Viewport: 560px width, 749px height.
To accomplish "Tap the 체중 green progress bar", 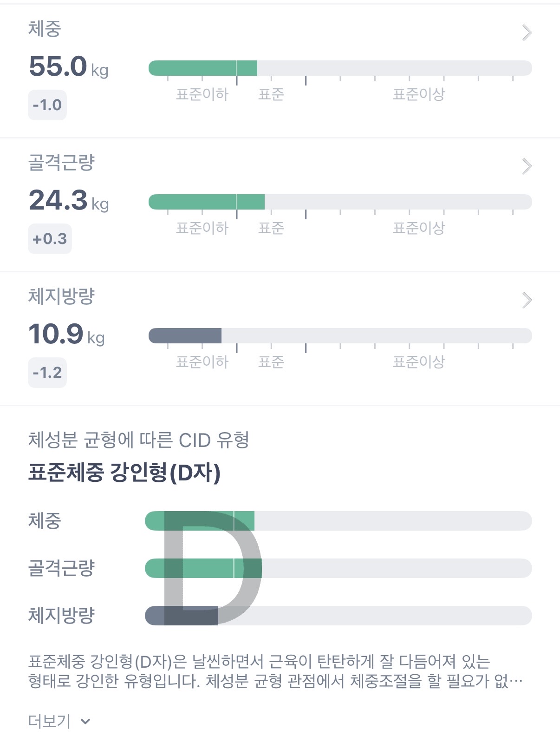I will pyautogui.click(x=203, y=68).
